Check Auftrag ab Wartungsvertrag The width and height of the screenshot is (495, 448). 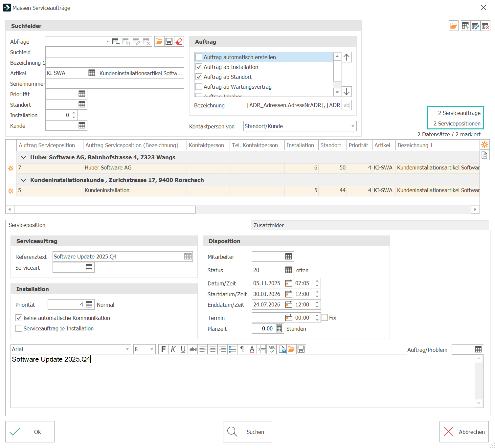point(199,87)
